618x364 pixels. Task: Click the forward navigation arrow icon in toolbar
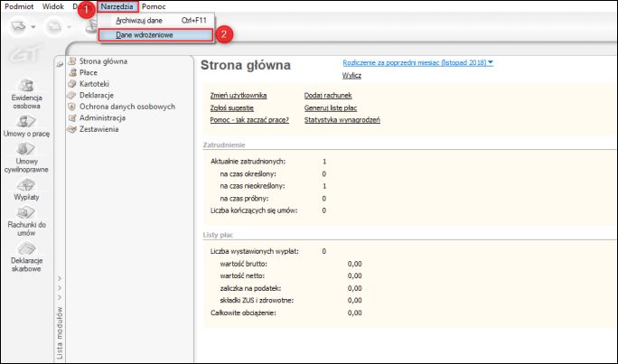pos(54,26)
